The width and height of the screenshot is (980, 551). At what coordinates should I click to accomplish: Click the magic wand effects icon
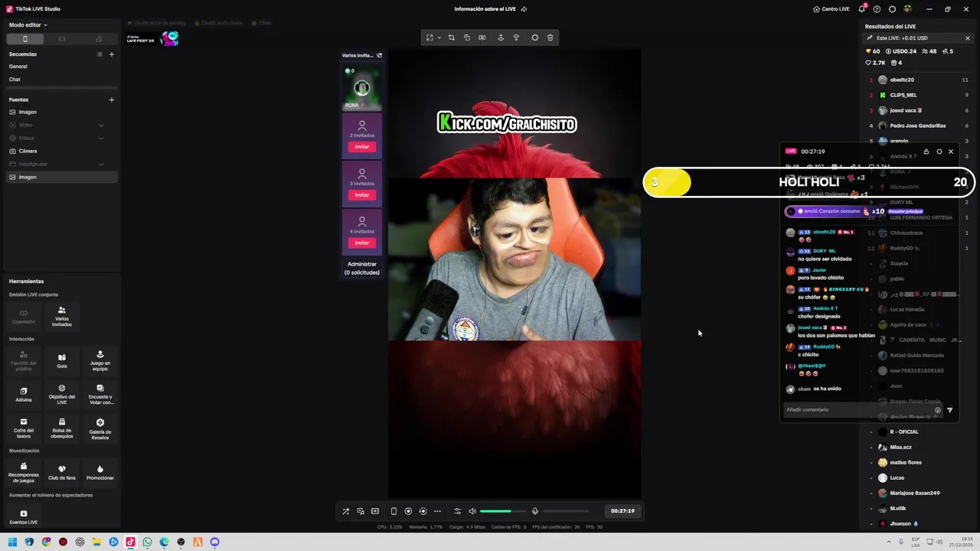click(345, 511)
